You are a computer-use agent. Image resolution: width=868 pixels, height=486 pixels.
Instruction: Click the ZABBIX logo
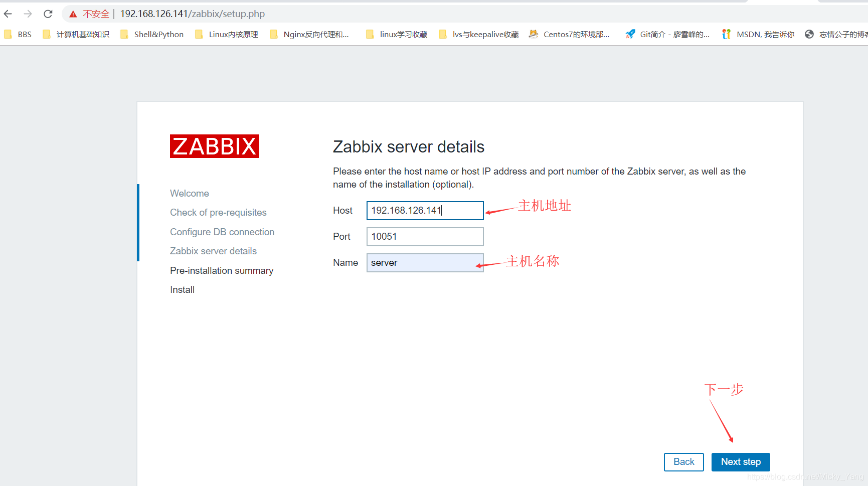click(215, 146)
